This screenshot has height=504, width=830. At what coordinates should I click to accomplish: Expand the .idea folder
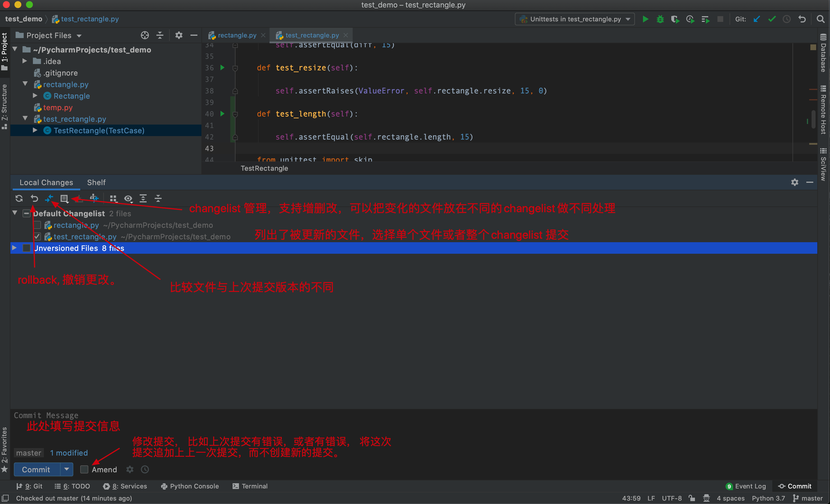tap(25, 61)
